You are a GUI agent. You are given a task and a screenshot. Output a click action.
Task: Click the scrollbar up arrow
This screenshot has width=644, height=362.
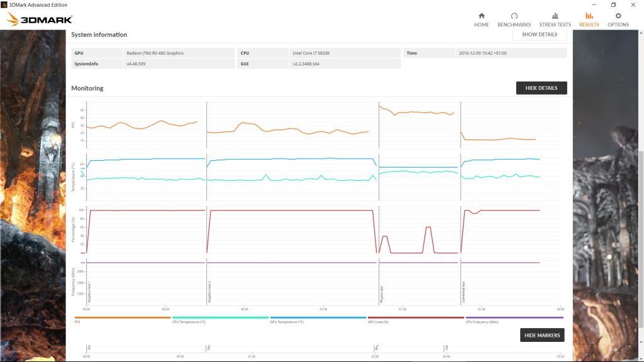641,33
